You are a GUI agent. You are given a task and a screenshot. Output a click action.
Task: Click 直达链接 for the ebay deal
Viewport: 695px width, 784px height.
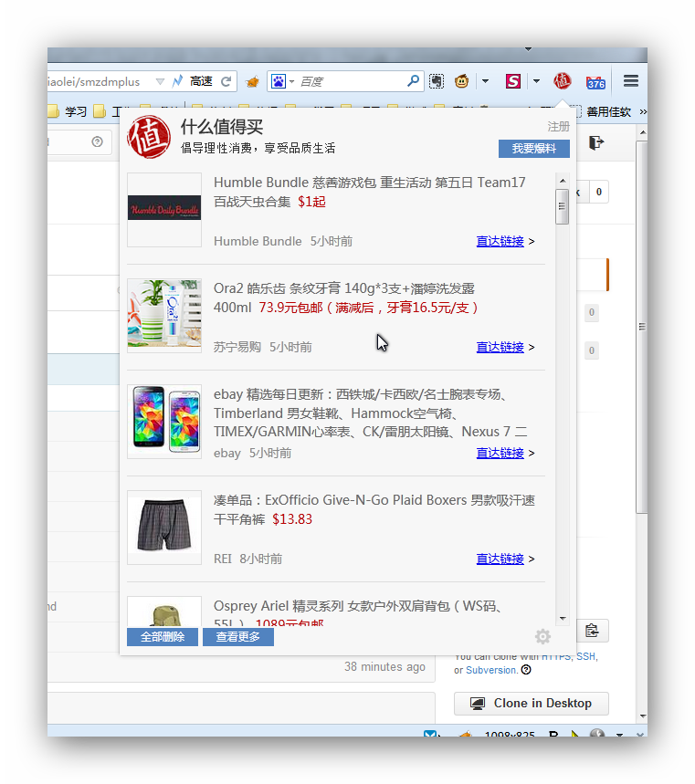pos(500,453)
